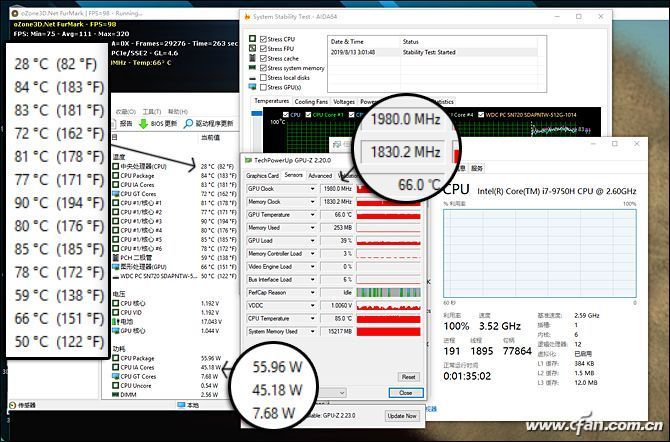This screenshot has width=670, height=442.
Task: Select the CPU GT Cores temperature monitor icon
Action: (x=115, y=194)
